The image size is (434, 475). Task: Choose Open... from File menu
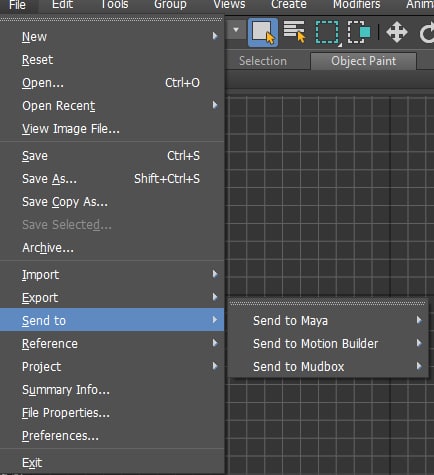coord(112,83)
